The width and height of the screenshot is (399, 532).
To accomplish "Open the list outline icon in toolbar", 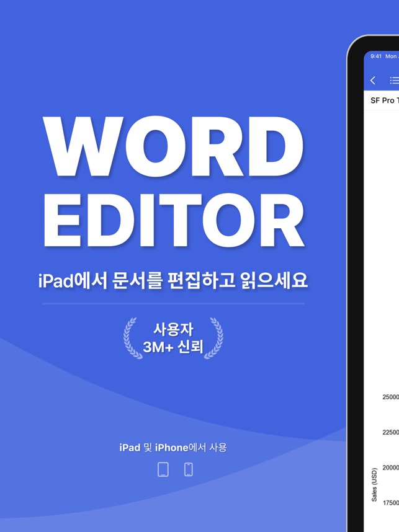I will pos(394,81).
